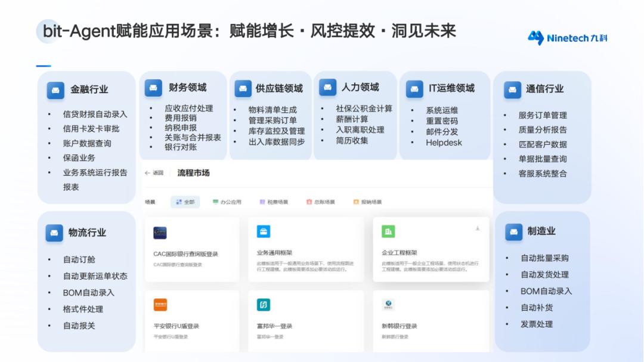Click the orange 平安银行 logo icon
644x362 pixels.
pyautogui.click(x=160, y=305)
